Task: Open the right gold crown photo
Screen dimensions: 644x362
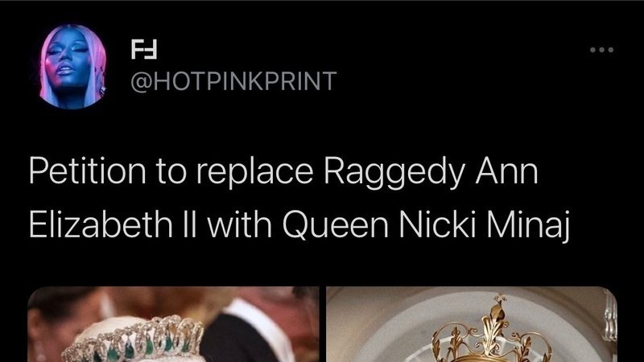Action: [472, 324]
